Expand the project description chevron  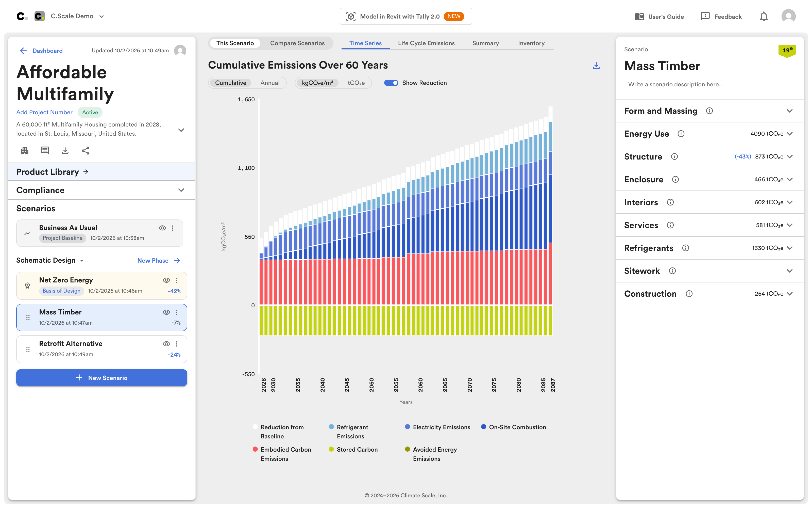pos(181,130)
